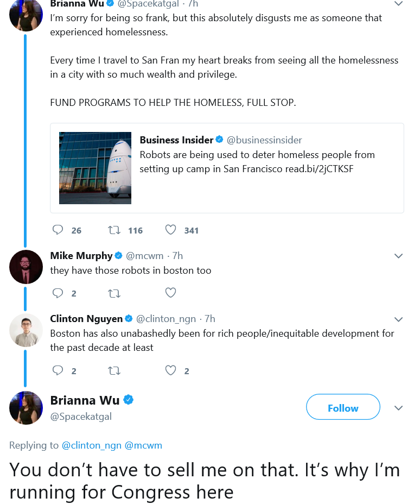Open Clinton Nguyen's profile name
The image size is (420, 504).
(86, 319)
